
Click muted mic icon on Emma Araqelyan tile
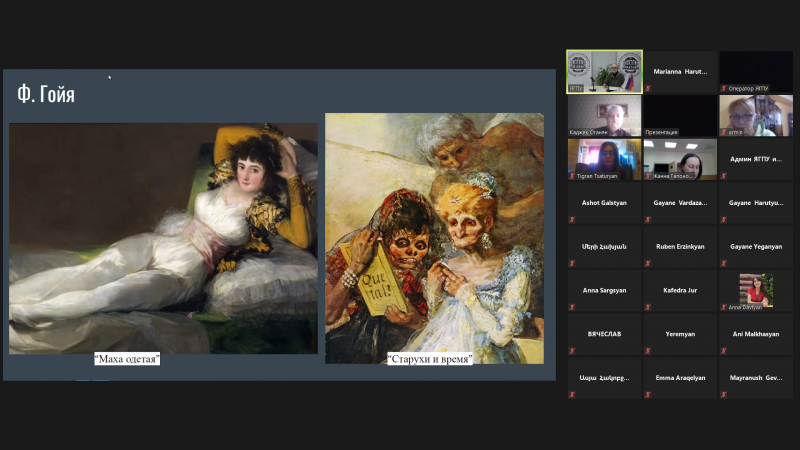(x=648, y=394)
